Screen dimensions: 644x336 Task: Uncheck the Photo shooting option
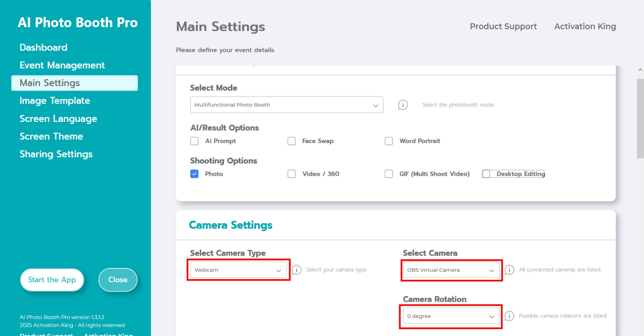pos(195,174)
